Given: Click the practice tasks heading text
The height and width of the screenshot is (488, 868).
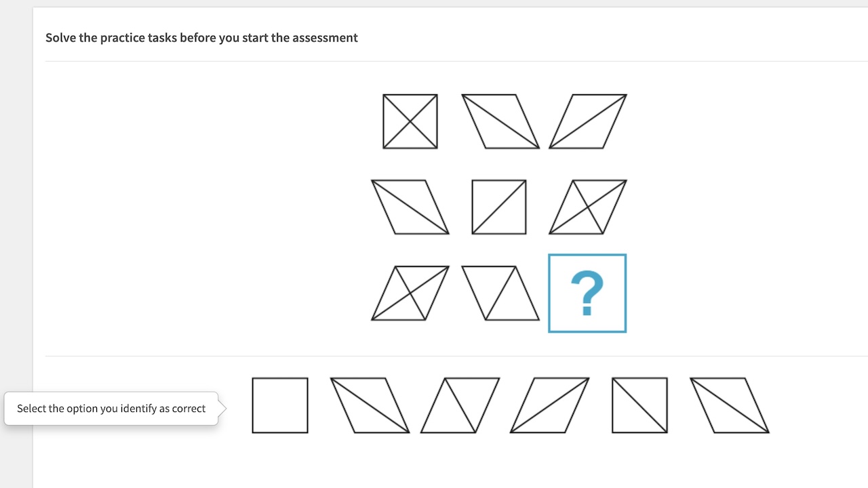Looking at the screenshot, I should tap(201, 37).
